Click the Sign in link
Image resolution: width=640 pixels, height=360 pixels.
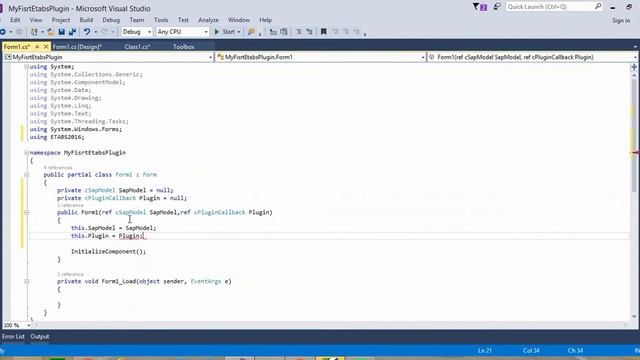621,20
